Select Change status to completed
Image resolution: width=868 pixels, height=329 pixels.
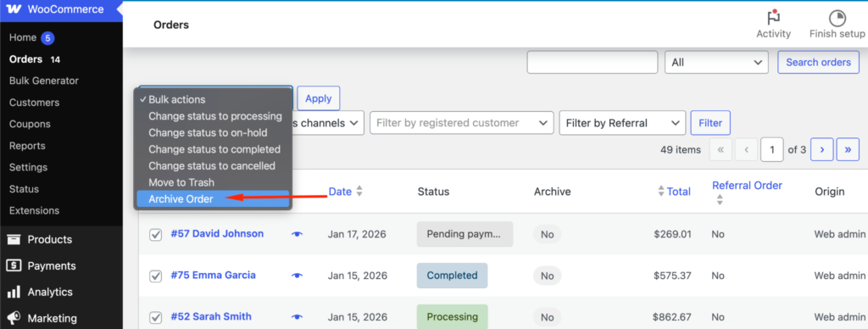pyautogui.click(x=213, y=149)
